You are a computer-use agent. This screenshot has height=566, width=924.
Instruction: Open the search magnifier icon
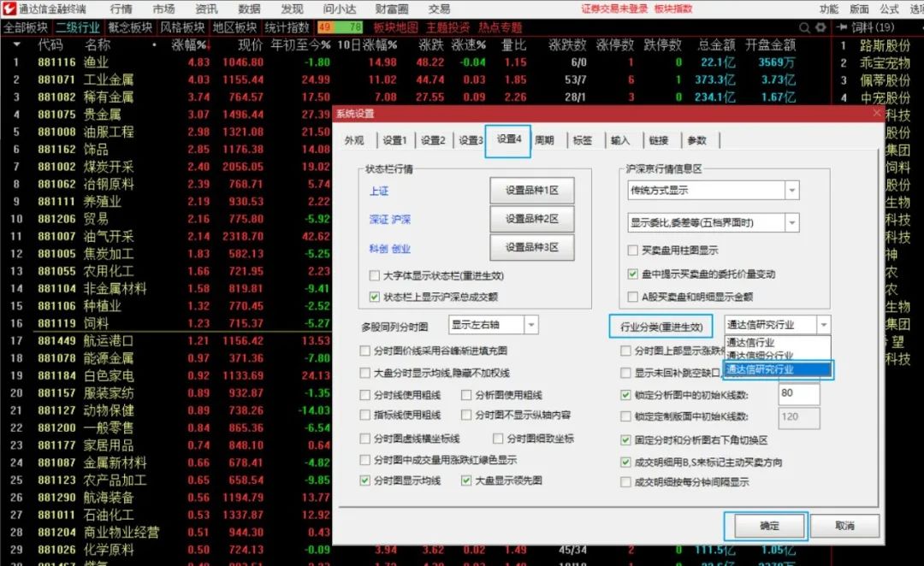coord(804,27)
